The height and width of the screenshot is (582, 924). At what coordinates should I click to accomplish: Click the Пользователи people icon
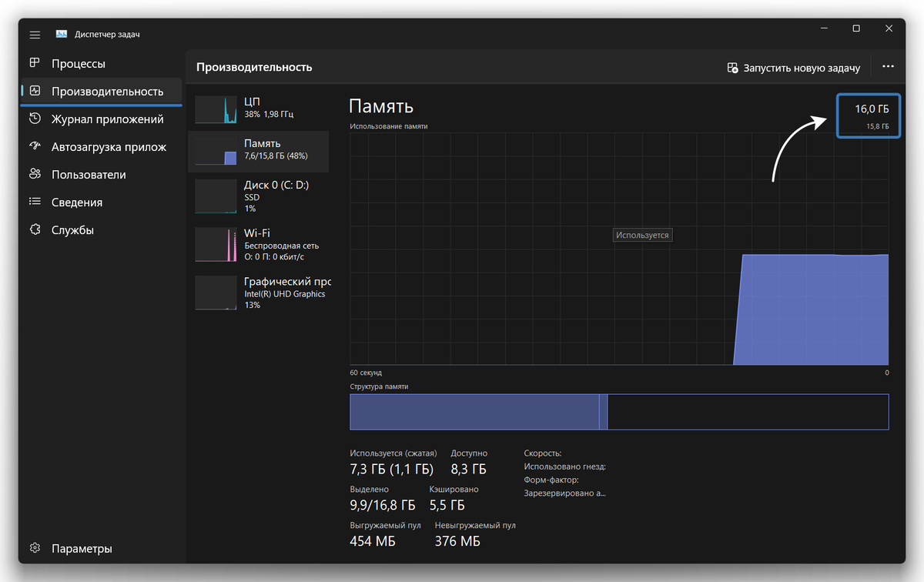point(35,174)
